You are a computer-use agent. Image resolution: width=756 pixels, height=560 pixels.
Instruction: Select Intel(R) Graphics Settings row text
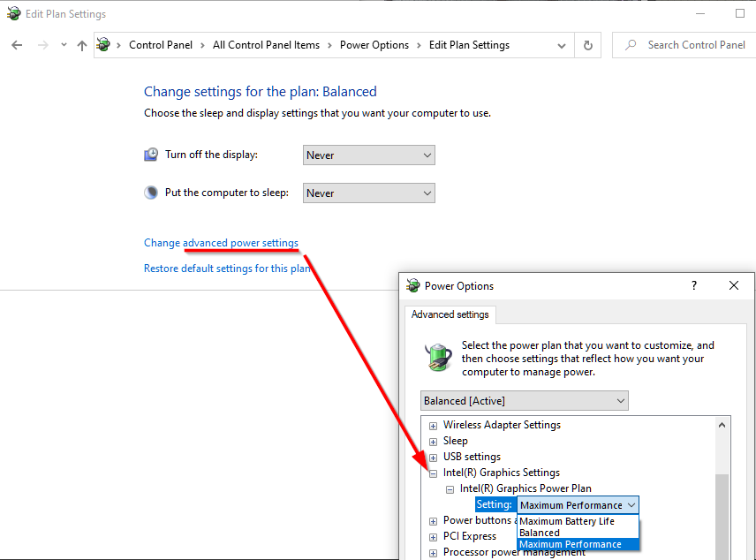click(502, 473)
